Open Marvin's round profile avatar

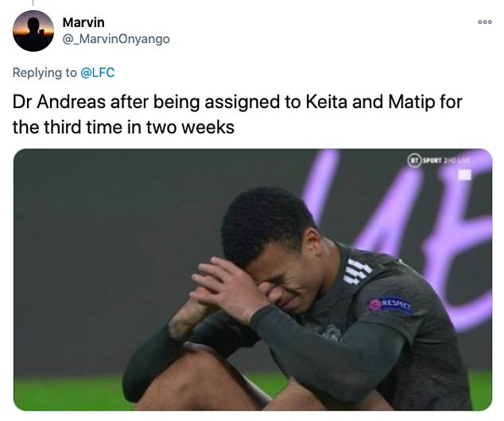click(33, 31)
